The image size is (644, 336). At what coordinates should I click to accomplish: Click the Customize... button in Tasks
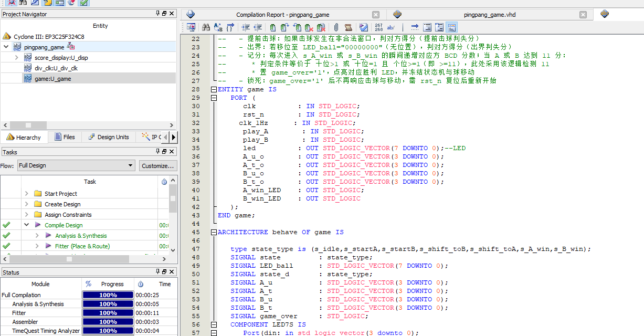[x=157, y=165]
